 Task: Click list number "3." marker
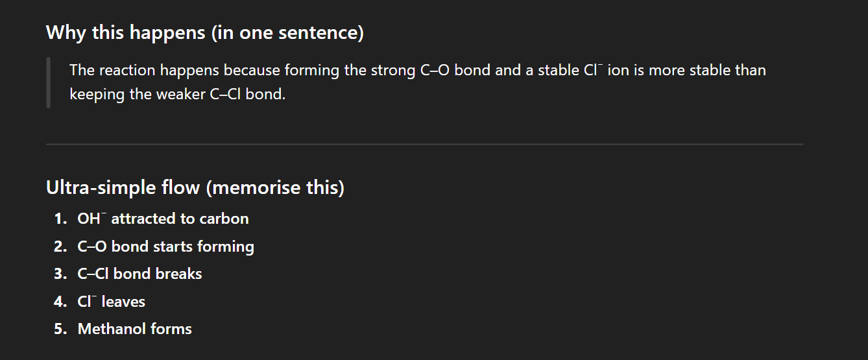[61, 274]
